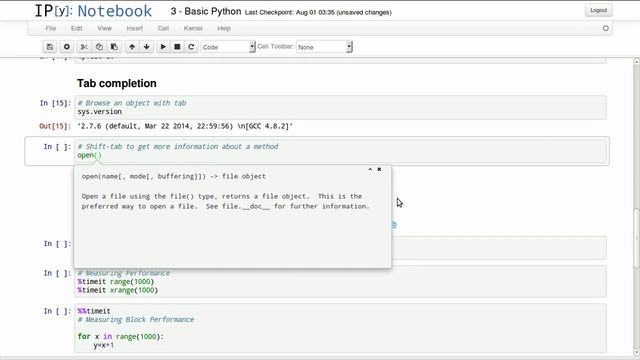This screenshot has height=360, width=640.
Task: Open the Help menu
Action: click(x=224, y=28)
